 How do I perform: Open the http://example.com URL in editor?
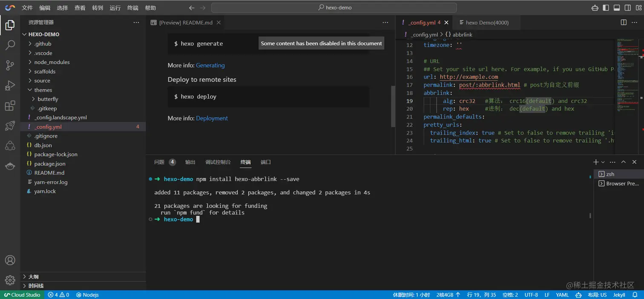coord(469,77)
